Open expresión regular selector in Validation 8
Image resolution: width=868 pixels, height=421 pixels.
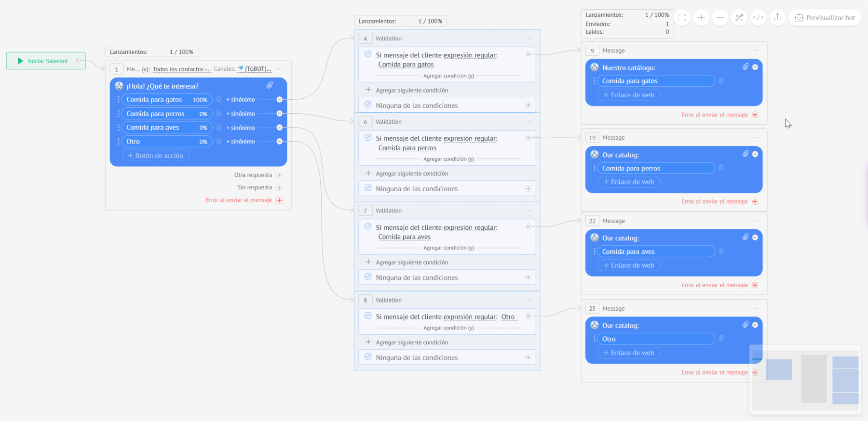click(470, 317)
